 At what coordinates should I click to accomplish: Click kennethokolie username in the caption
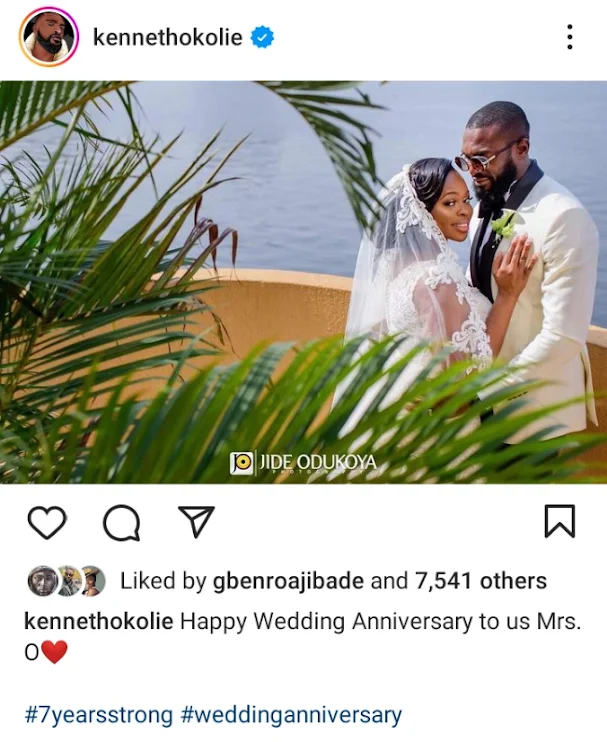98,621
